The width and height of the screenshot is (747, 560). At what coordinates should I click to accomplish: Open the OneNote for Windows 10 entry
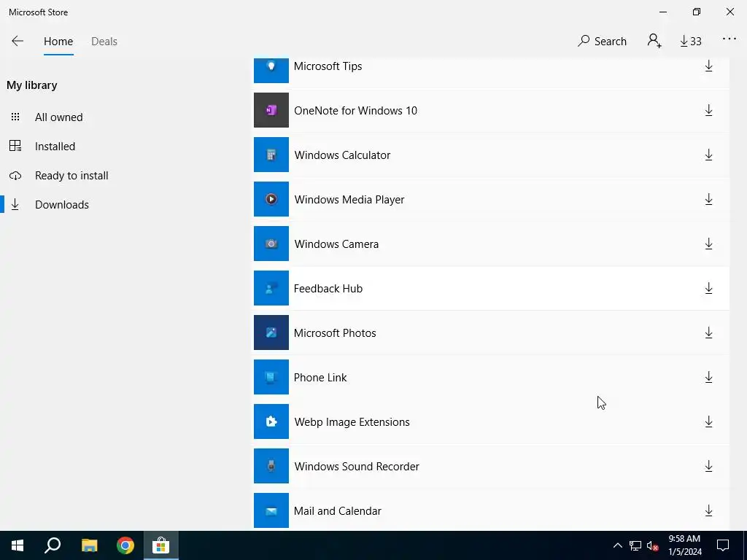point(355,111)
